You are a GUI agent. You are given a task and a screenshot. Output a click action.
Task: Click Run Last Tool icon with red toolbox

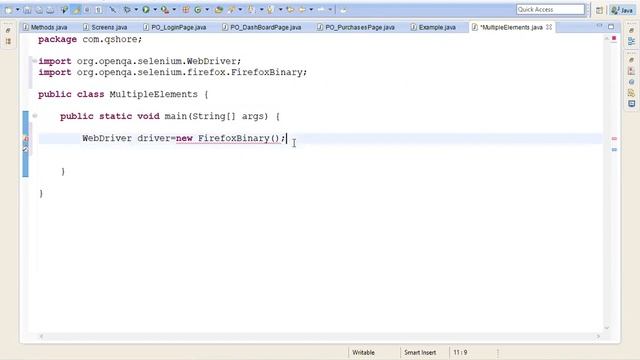point(164,9)
